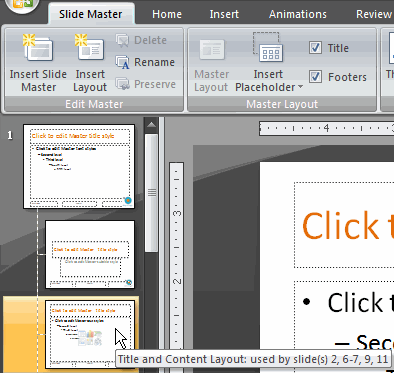This screenshot has height=373, width=394.
Task: Click the thumbnail pane scroll up arrow
Action: click(x=151, y=125)
